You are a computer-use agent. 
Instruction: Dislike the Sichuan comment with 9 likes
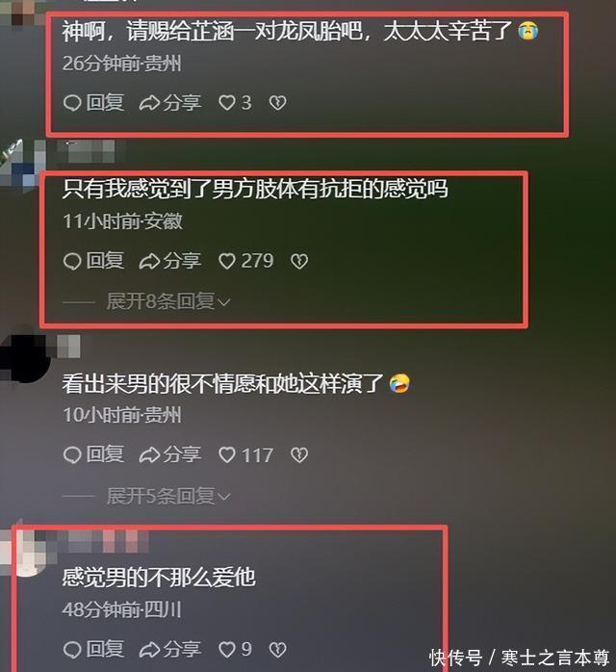point(277,649)
